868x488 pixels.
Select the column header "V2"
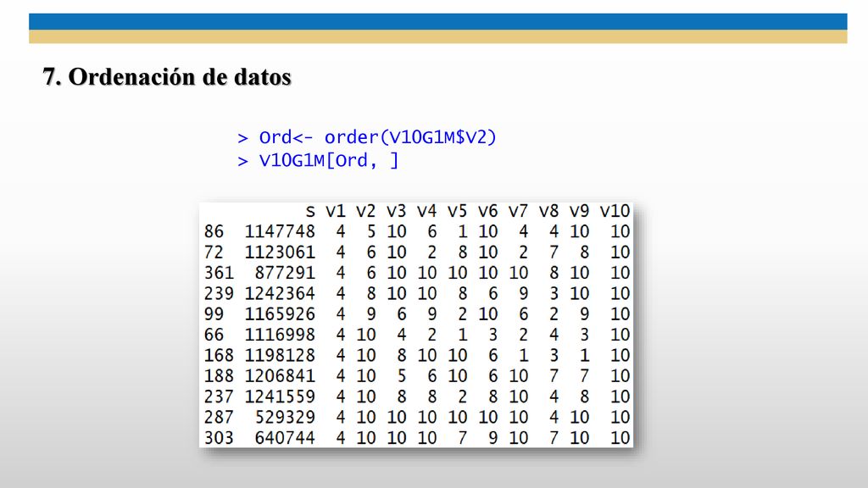[x=366, y=211]
